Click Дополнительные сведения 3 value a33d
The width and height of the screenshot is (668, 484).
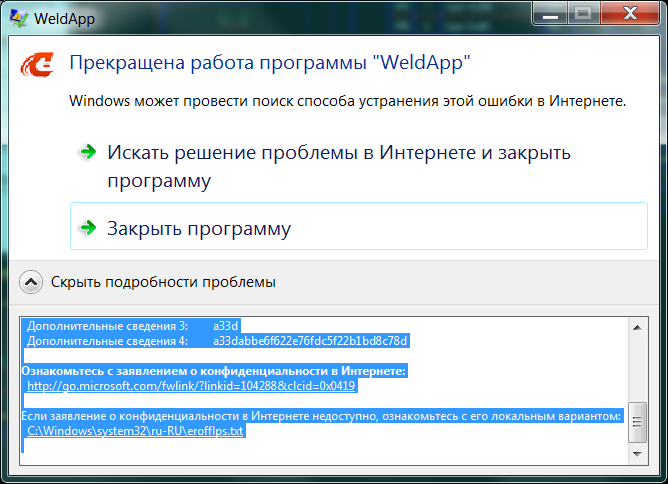[225, 326]
